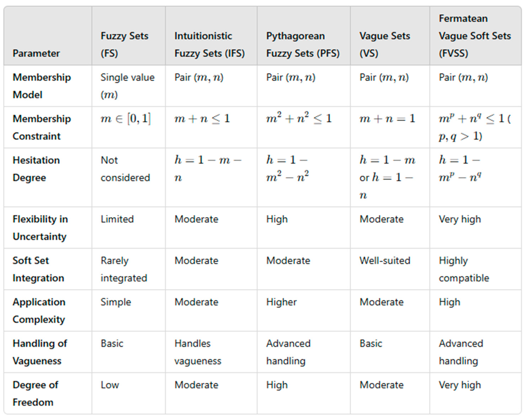Viewport: 524px width, 420px height.
Task: Click the "m² + n² ≤ 1" formula cell
Action: (x=299, y=119)
